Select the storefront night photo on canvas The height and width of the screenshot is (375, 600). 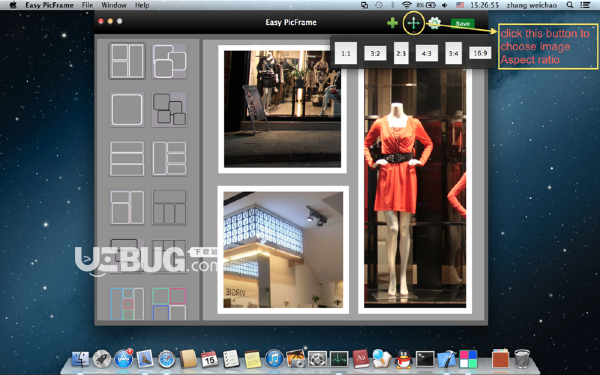pyautogui.click(x=282, y=109)
